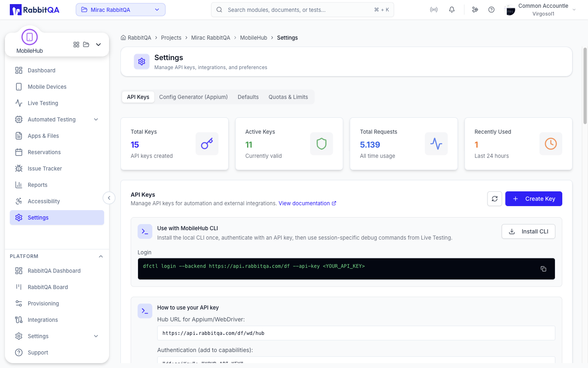This screenshot has width=588, height=368.
Task: Switch to Config Generator (Appium) tab
Action: pyautogui.click(x=194, y=97)
